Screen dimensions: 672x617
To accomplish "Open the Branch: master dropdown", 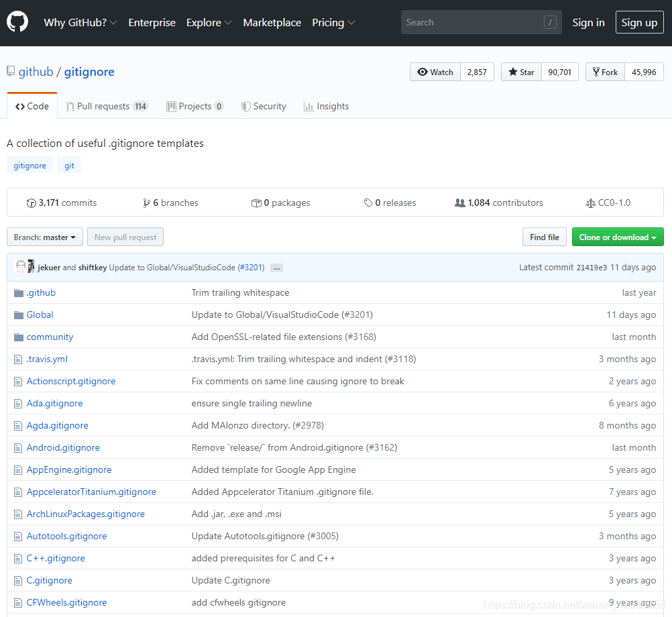I will pyautogui.click(x=45, y=237).
